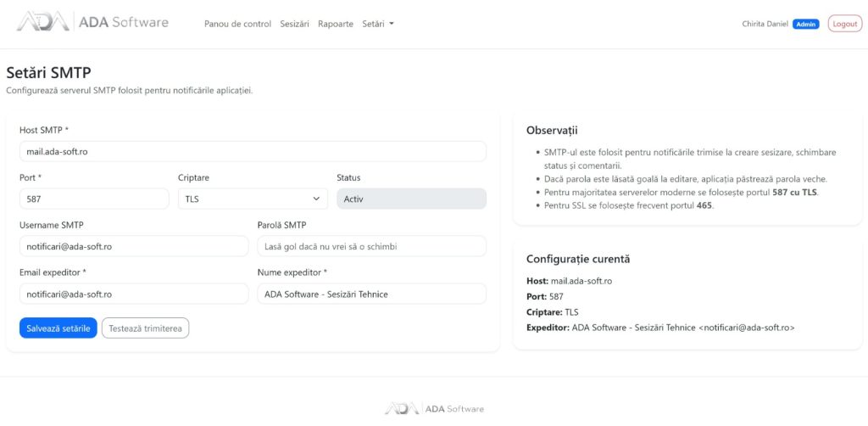Click the disabled Status field showing Activ

coord(411,199)
